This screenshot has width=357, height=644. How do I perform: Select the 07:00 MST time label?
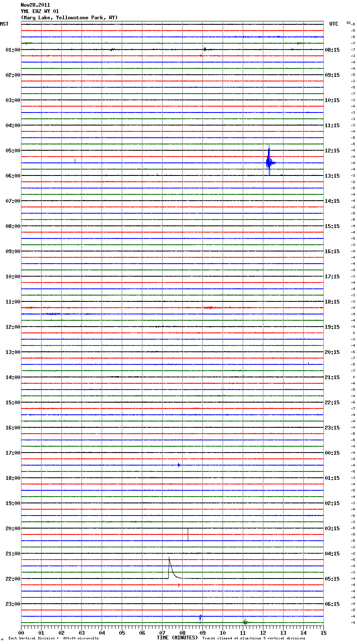tap(13, 201)
